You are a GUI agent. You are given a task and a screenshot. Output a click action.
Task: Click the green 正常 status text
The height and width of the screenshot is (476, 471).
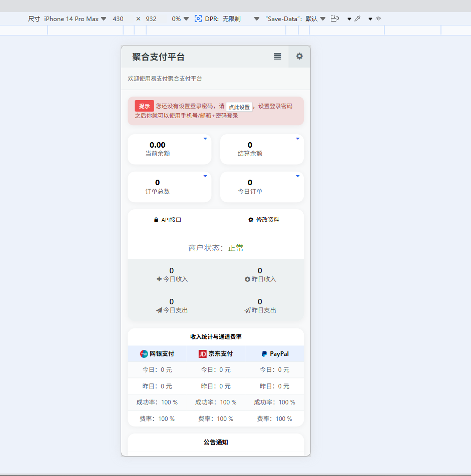[x=236, y=248]
